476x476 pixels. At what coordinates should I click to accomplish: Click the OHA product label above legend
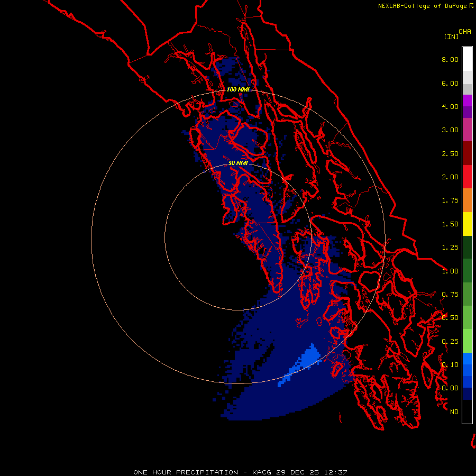tap(465, 31)
